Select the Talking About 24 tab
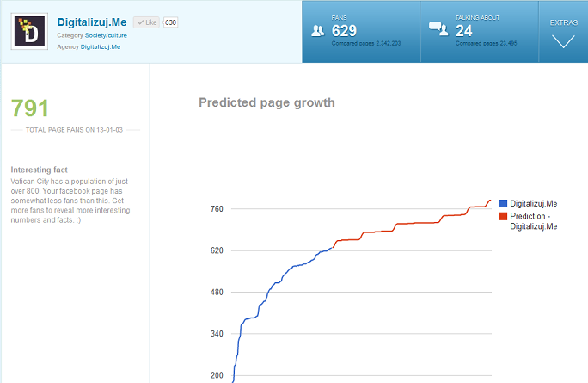The width and height of the screenshot is (588, 383). click(480, 32)
